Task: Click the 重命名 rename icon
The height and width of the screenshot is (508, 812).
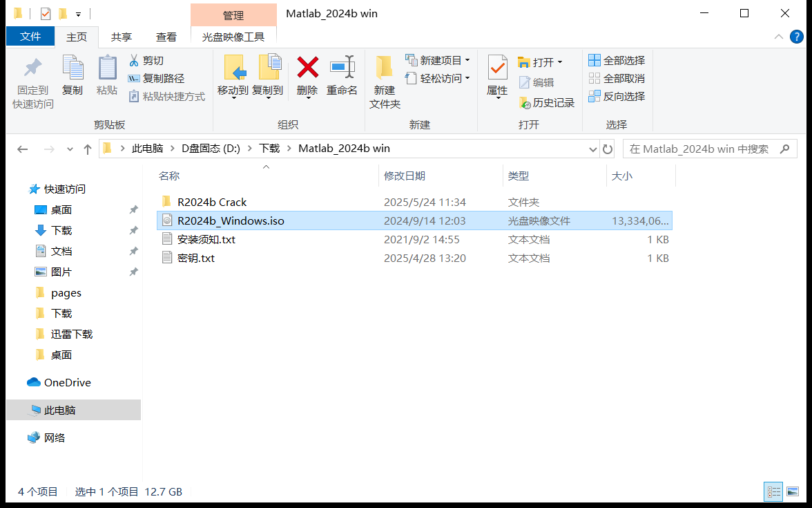Action: click(x=342, y=68)
